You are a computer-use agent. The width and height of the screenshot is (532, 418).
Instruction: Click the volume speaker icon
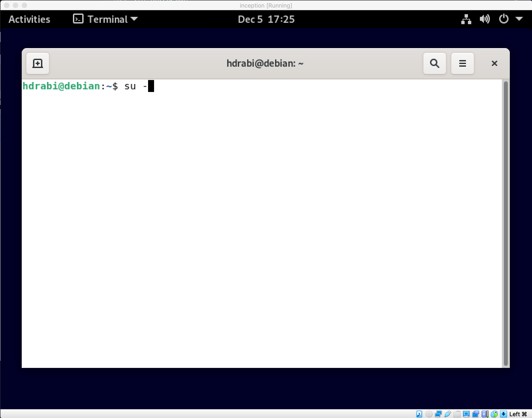[x=485, y=19]
